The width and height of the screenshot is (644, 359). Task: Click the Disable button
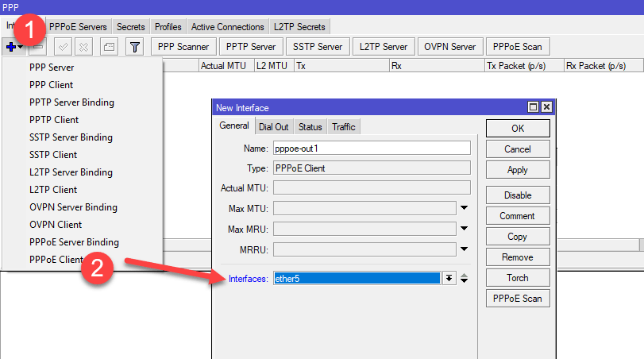[x=518, y=195]
